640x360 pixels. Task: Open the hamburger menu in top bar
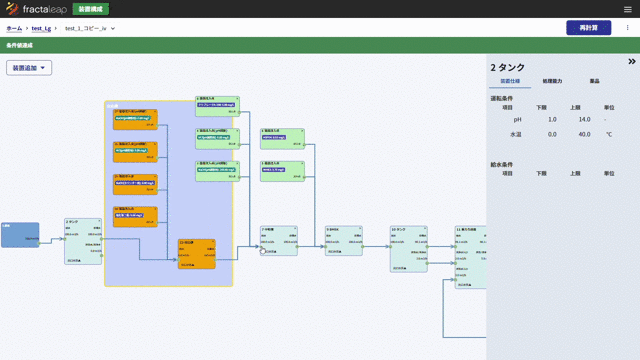click(628, 9)
